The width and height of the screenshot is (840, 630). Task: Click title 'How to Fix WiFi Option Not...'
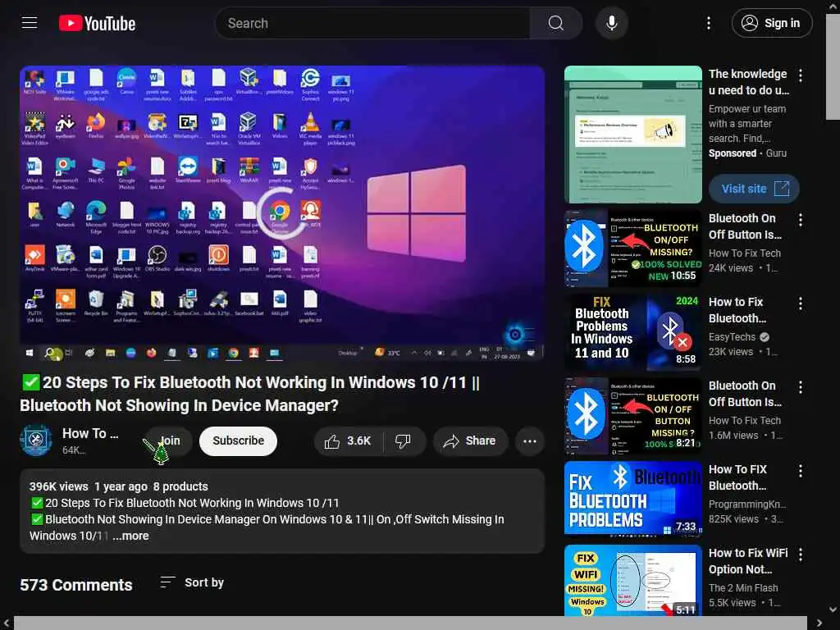(x=748, y=561)
